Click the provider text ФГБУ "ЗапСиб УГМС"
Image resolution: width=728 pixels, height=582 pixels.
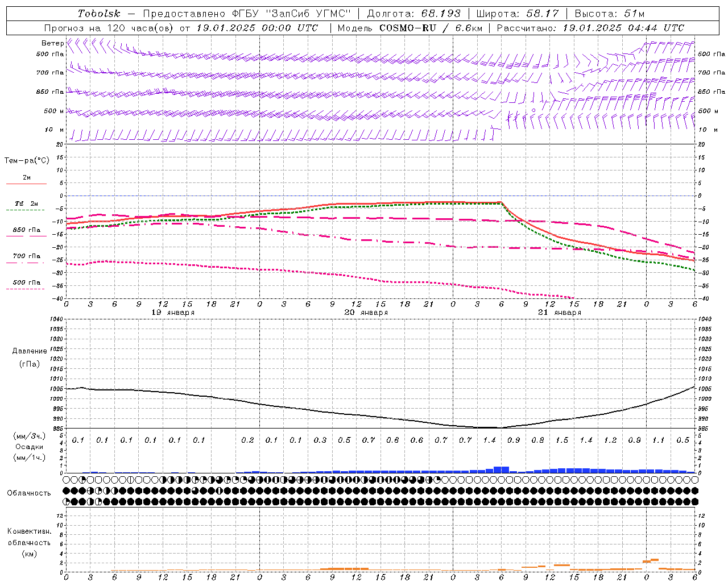click(x=292, y=14)
